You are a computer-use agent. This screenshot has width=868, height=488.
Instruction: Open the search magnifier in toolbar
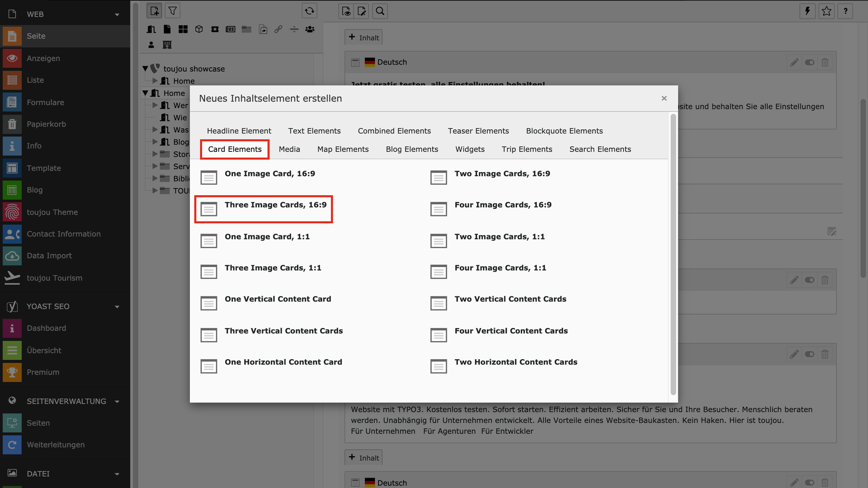(x=380, y=11)
